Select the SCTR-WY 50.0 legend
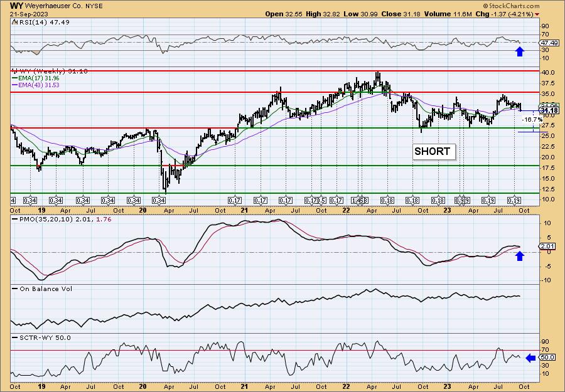 point(42,337)
